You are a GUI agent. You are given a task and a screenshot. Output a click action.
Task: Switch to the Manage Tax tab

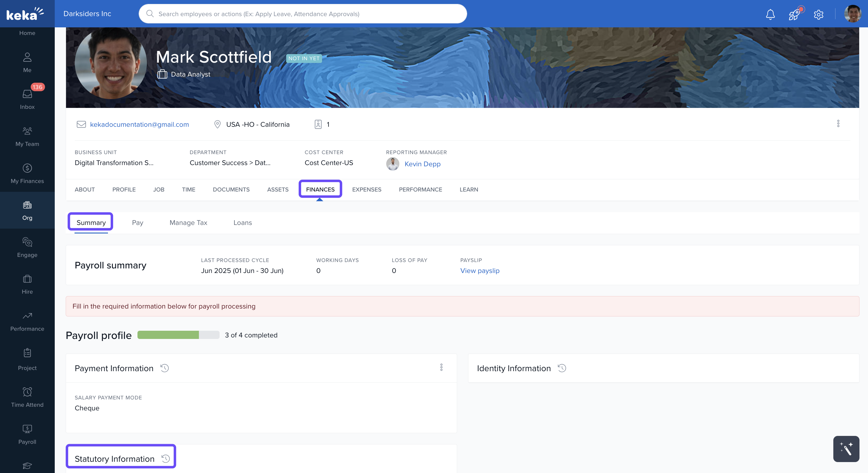pyautogui.click(x=188, y=223)
